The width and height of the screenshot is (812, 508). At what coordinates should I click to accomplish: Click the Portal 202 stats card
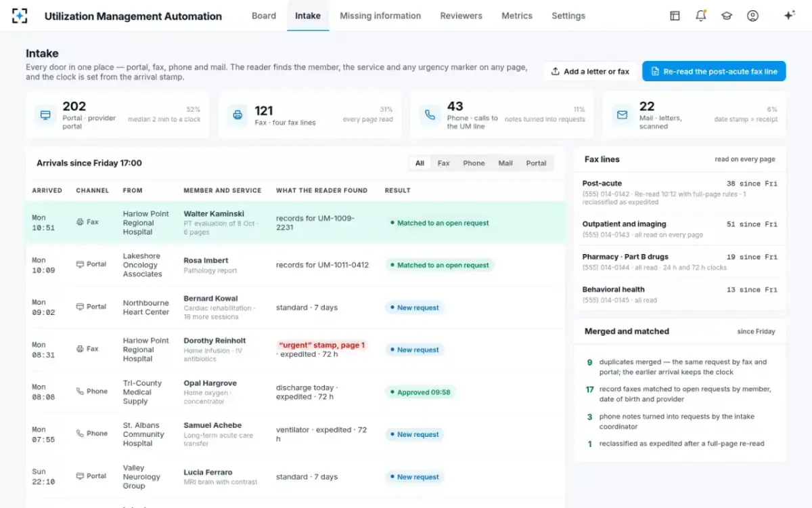(x=118, y=115)
